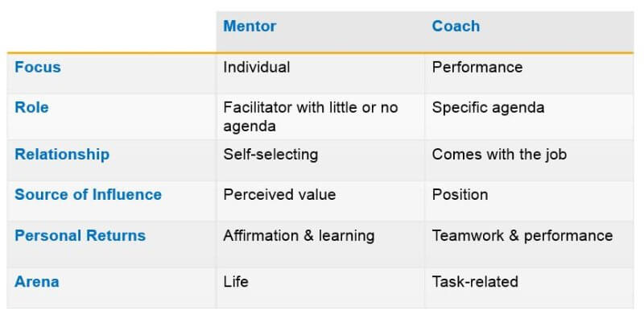
Task: Click the Teamwork & performance cell
Action: [x=522, y=235]
